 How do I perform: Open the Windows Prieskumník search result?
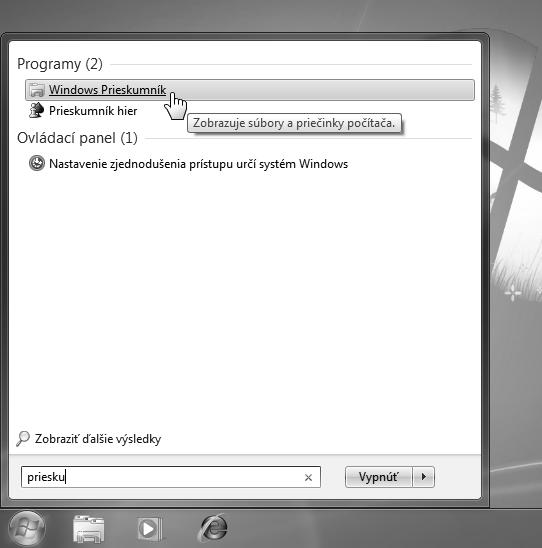tap(250, 90)
